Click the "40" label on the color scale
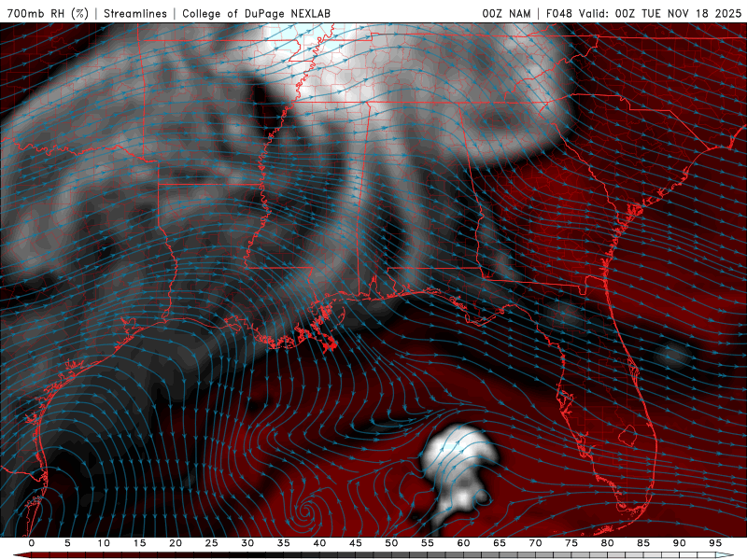This screenshot has width=747, height=560. (x=319, y=543)
